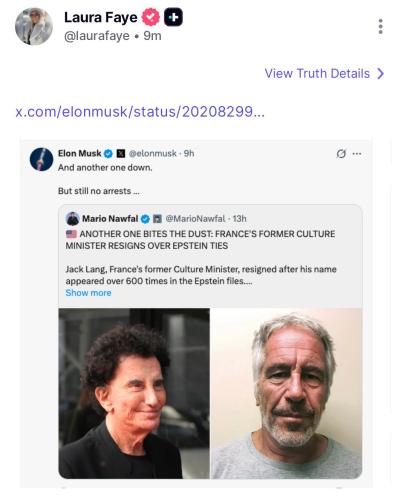The height and width of the screenshot is (500, 407).
Task: Click the pink verified badge
Action: point(151,17)
